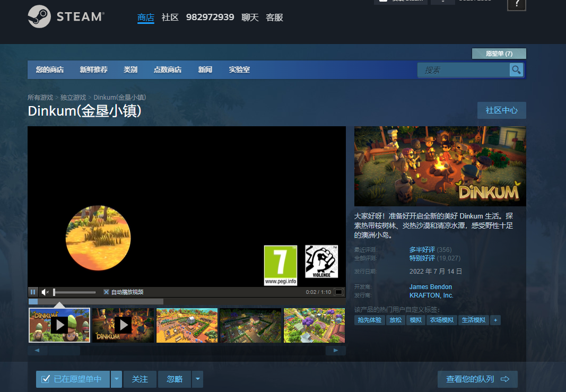Image resolution: width=566 pixels, height=392 pixels.
Task: Open the help question mark button
Action: point(517,5)
